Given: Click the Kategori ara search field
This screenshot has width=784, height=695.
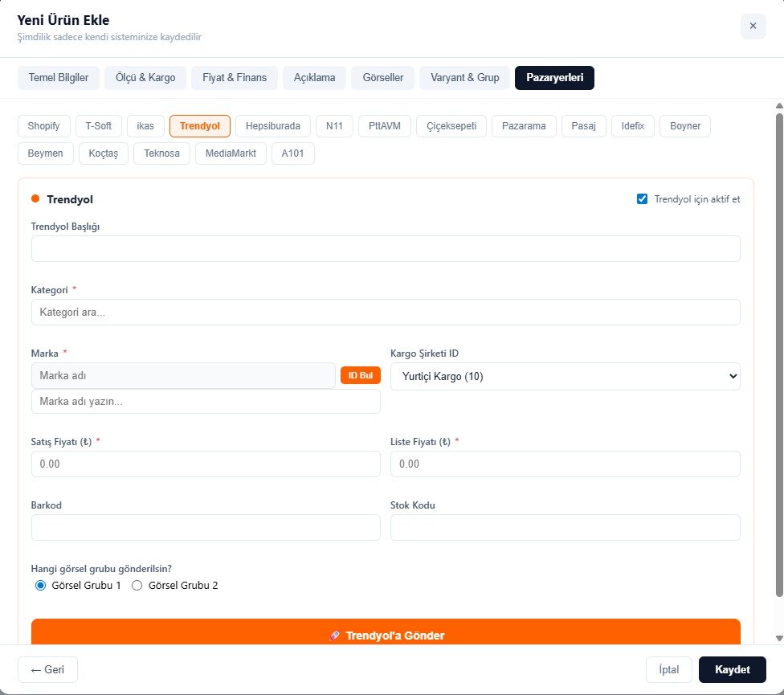Looking at the screenshot, I should [x=386, y=312].
